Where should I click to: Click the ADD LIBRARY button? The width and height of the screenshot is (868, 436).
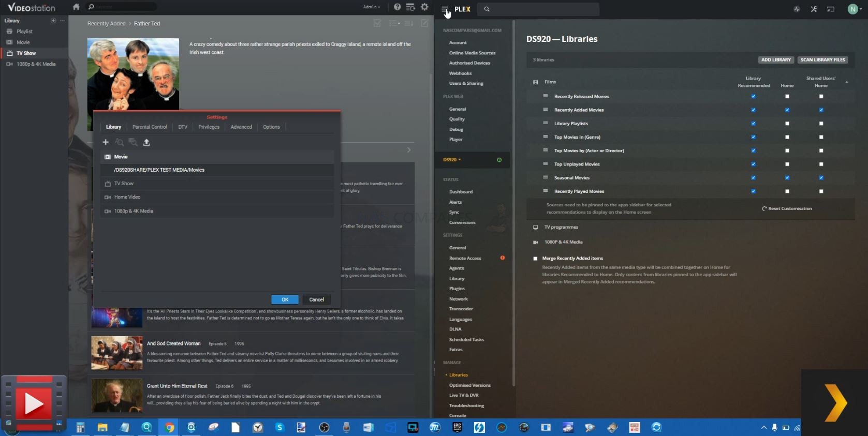(776, 59)
